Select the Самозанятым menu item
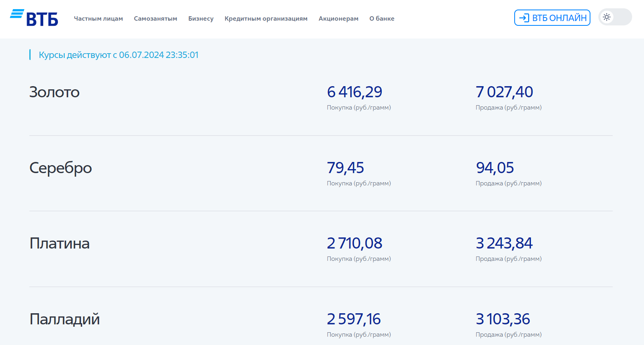Image resolution: width=644 pixels, height=345 pixels. (156, 19)
